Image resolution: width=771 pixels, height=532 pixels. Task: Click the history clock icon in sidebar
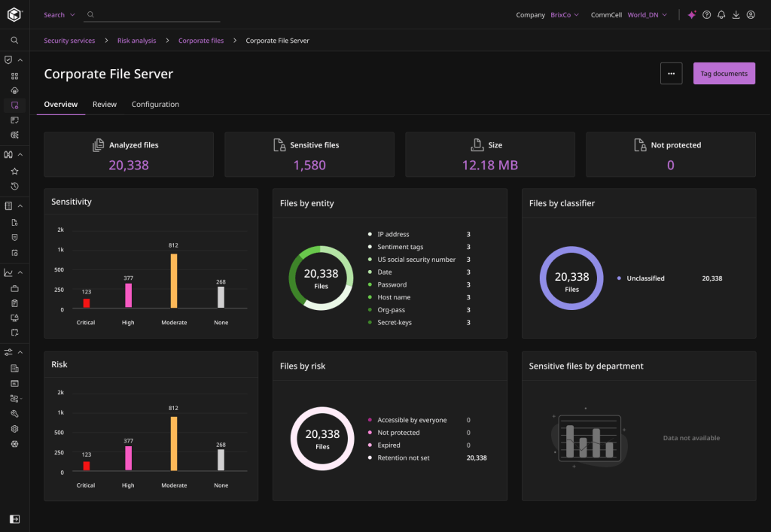coord(14,186)
